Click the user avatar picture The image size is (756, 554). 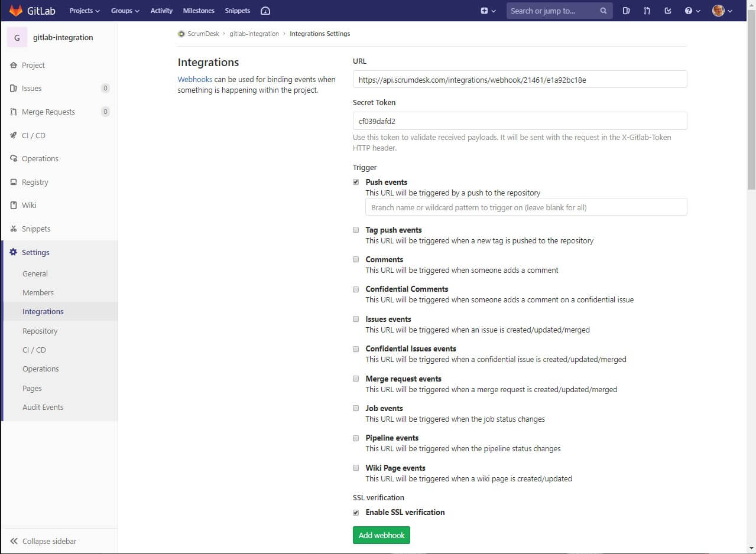point(718,11)
